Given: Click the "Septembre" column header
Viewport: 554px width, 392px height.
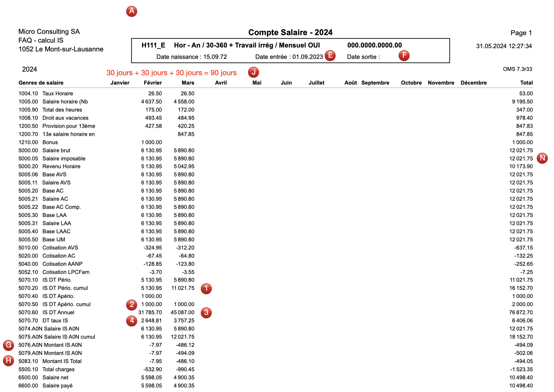Looking at the screenshot, I should pos(375,83).
